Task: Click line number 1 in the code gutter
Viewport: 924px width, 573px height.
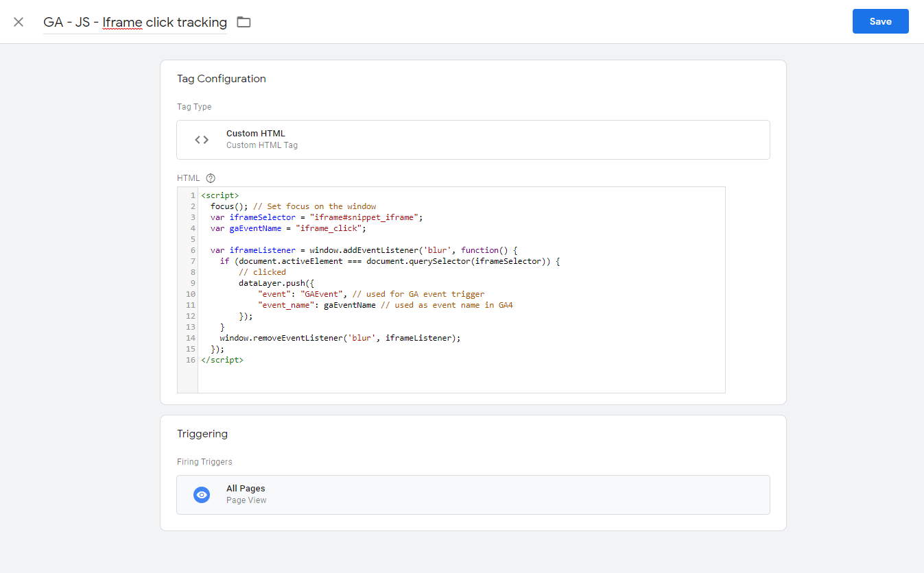Action: [x=191, y=195]
